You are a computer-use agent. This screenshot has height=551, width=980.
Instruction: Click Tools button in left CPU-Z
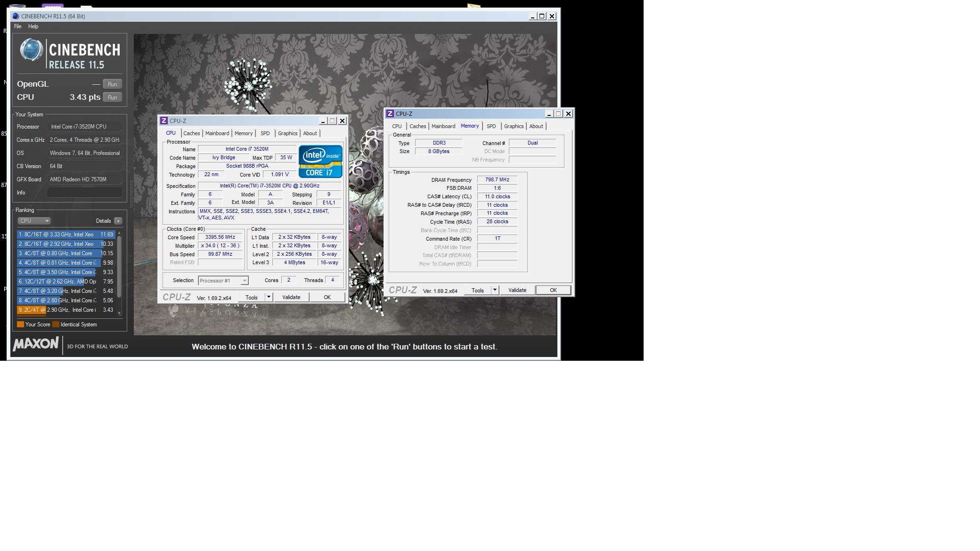pos(252,297)
